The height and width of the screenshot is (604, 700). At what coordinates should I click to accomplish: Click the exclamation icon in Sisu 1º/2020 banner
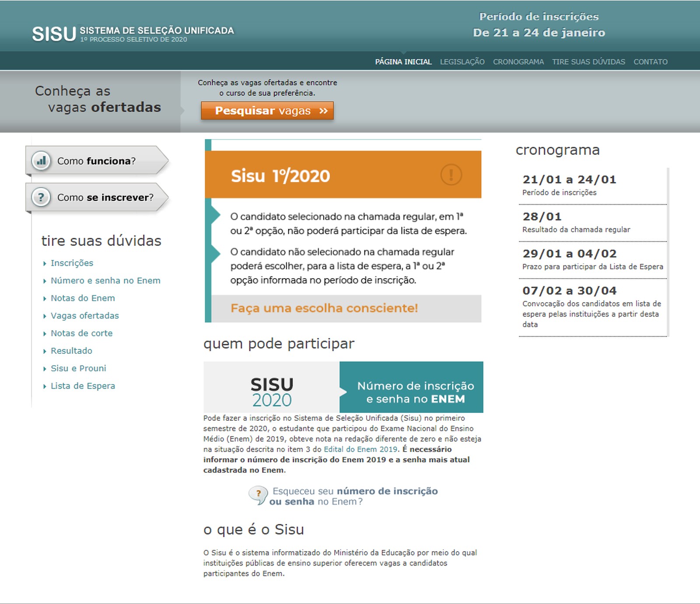click(451, 175)
